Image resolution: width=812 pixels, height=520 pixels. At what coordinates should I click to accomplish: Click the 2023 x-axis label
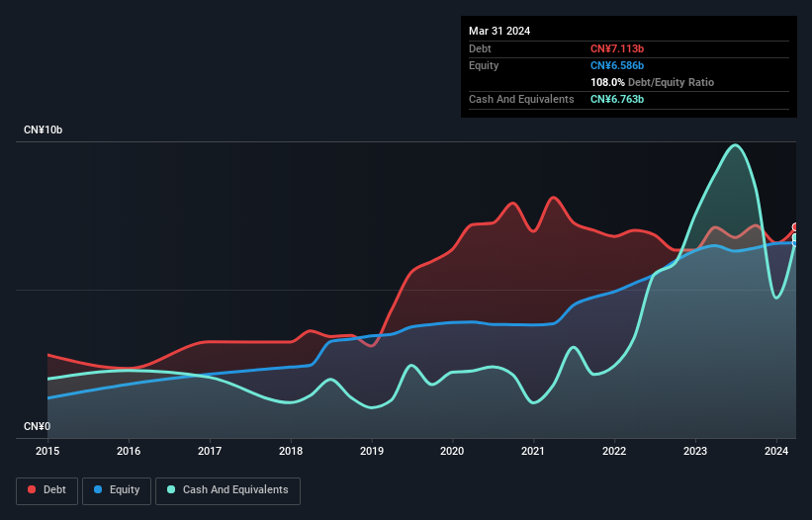695,451
